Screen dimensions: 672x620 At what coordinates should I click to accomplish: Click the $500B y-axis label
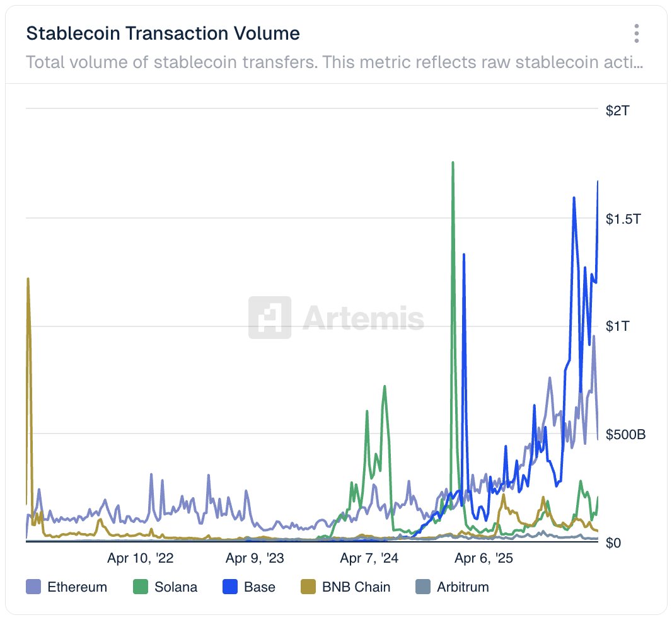coord(625,435)
